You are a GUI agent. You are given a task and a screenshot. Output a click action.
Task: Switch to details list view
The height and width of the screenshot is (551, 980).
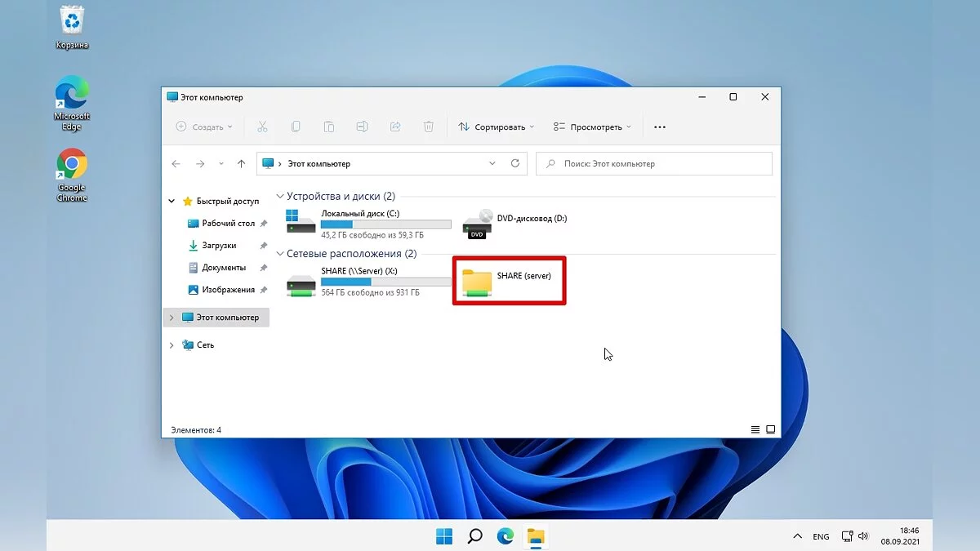pos(755,430)
